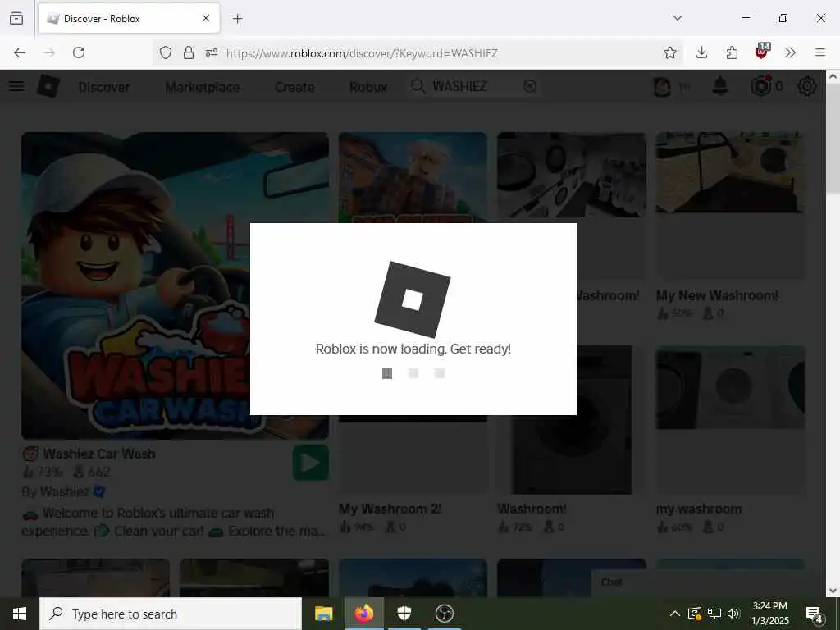
Task: Open the Roblox hamburger side menu
Action: [16, 85]
